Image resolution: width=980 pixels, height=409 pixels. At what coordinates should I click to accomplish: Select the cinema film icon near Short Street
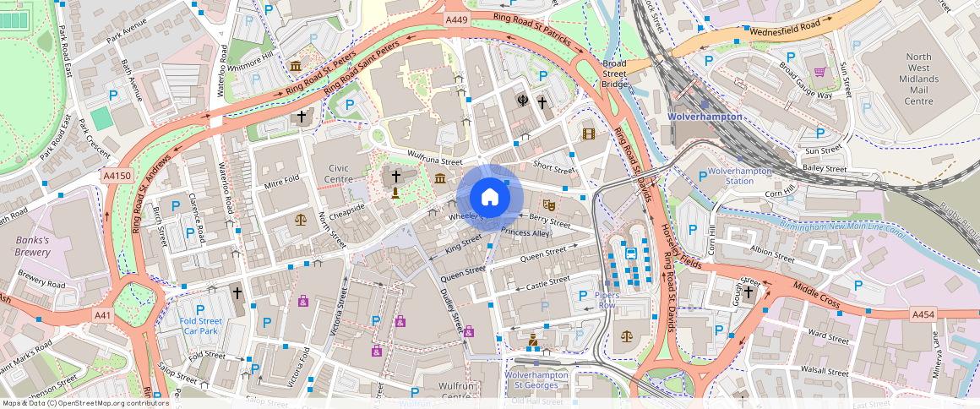[588, 134]
